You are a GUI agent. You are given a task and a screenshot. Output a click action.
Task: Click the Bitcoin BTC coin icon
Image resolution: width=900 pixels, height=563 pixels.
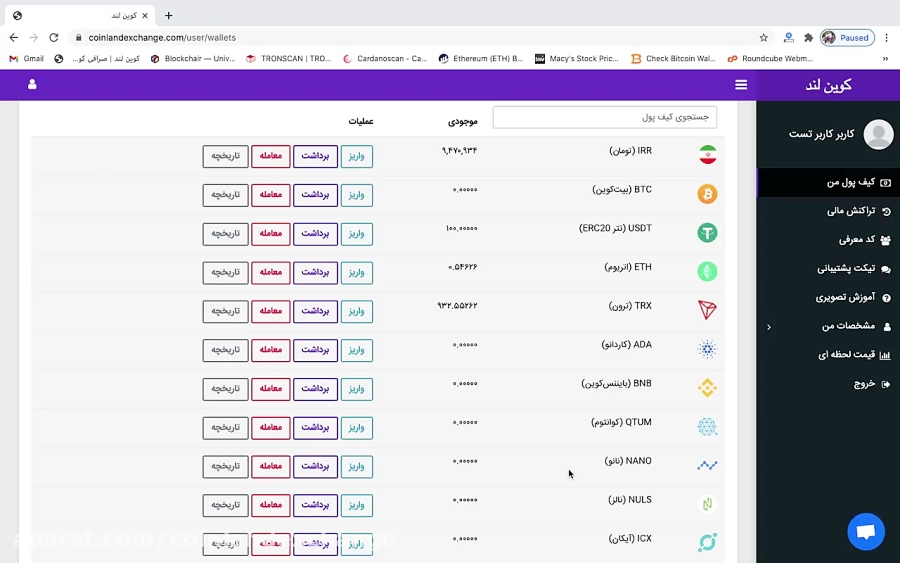click(x=707, y=194)
